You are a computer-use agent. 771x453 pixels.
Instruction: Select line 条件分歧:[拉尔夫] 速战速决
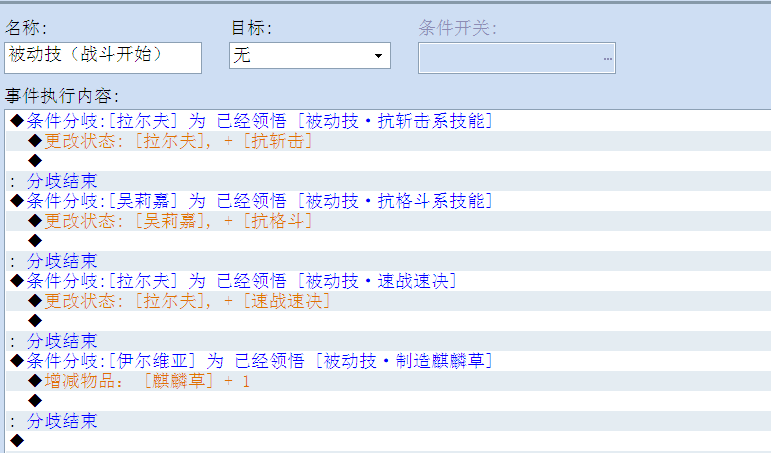coord(388,281)
